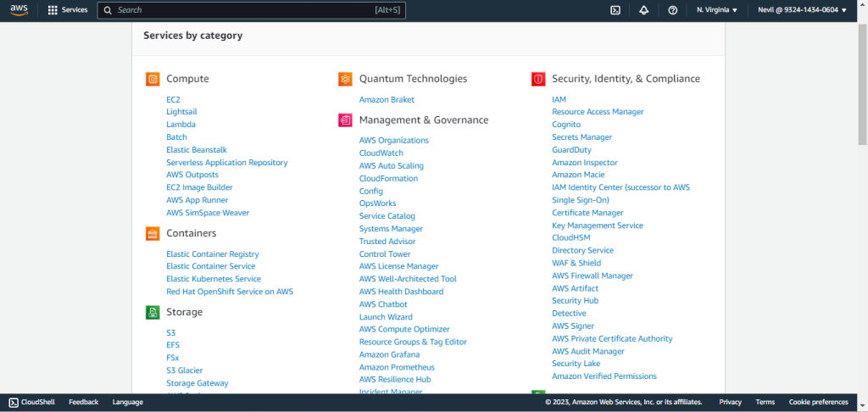Open Resource Groups & Tag Editor link
Image resolution: width=868 pixels, height=412 pixels.
click(x=413, y=342)
